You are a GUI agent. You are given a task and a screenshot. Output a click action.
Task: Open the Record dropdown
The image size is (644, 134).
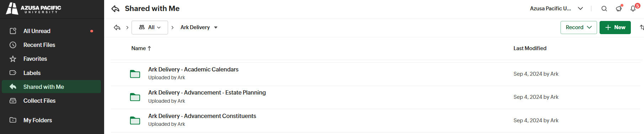click(579, 27)
